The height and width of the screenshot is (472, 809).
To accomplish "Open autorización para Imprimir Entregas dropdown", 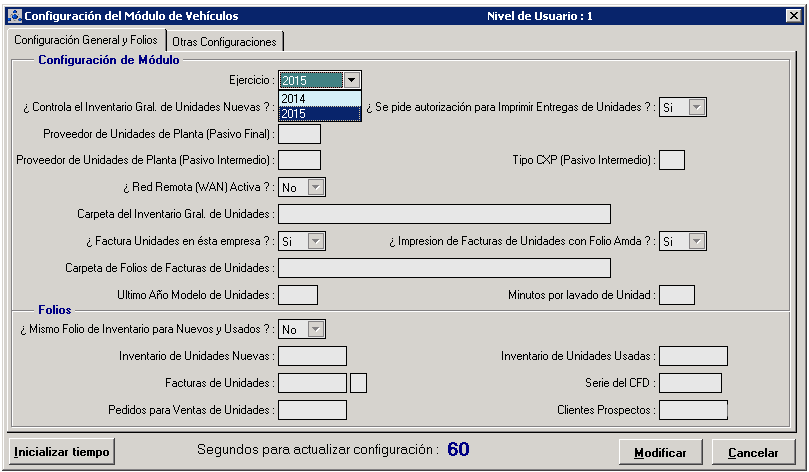I will coord(697,107).
